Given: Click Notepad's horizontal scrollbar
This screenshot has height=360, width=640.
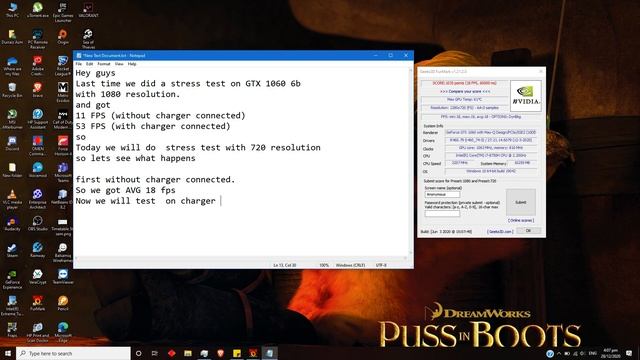Looking at the screenshot, I should [x=242, y=258].
